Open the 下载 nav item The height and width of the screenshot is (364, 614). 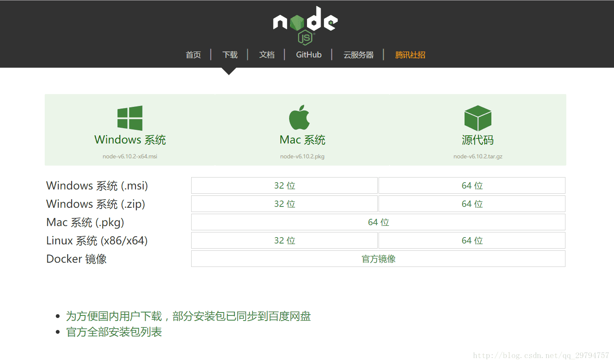click(x=230, y=55)
